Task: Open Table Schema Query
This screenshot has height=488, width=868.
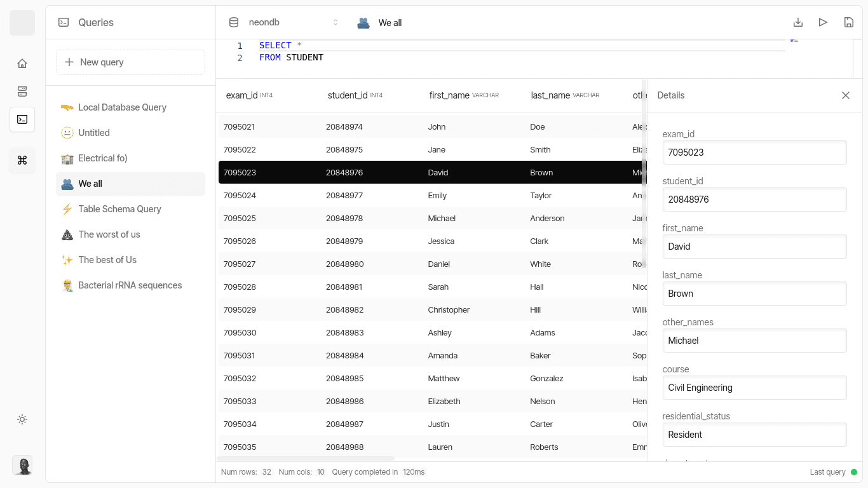Action: click(x=130, y=209)
